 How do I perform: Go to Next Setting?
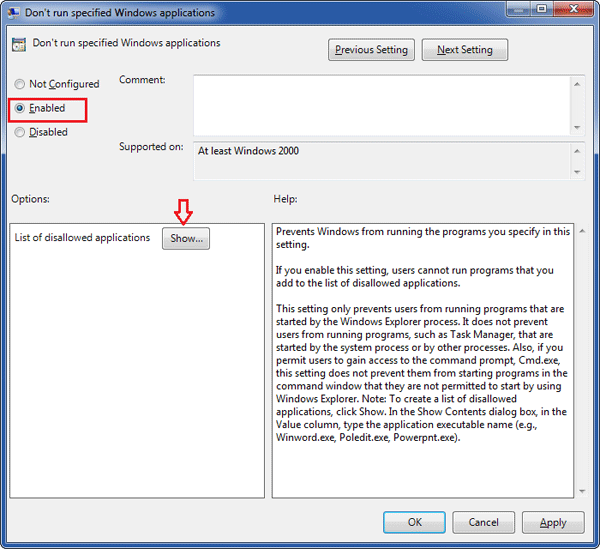465,49
